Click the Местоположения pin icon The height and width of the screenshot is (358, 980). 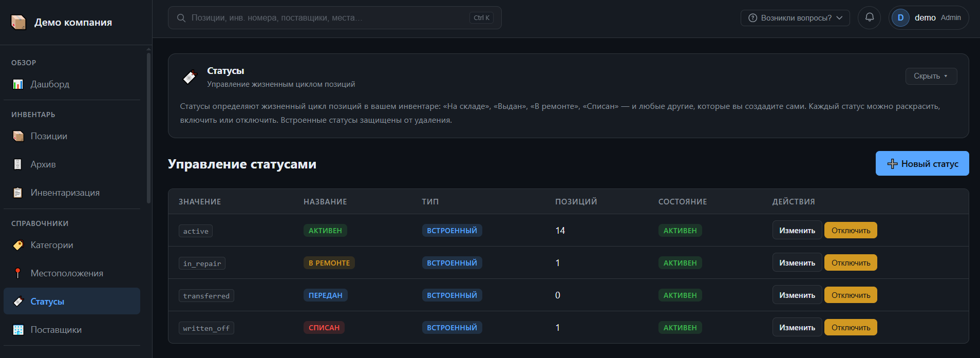[x=18, y=273]
